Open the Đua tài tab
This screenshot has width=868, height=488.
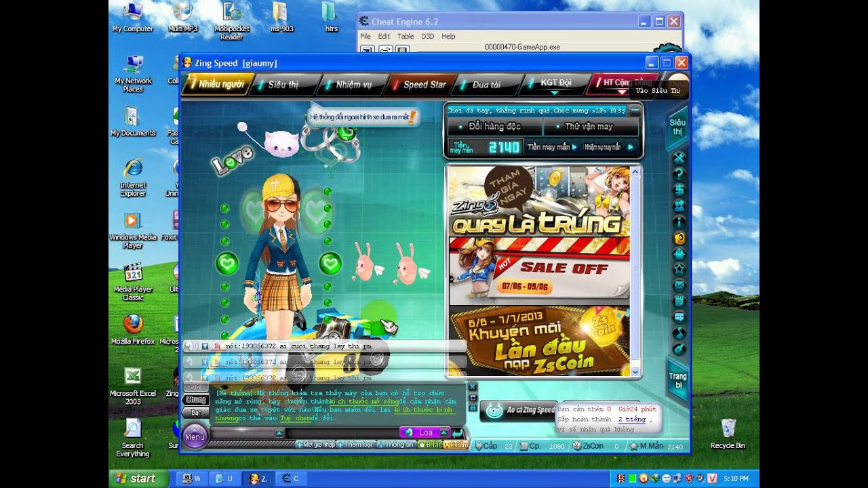click(486, 85)
